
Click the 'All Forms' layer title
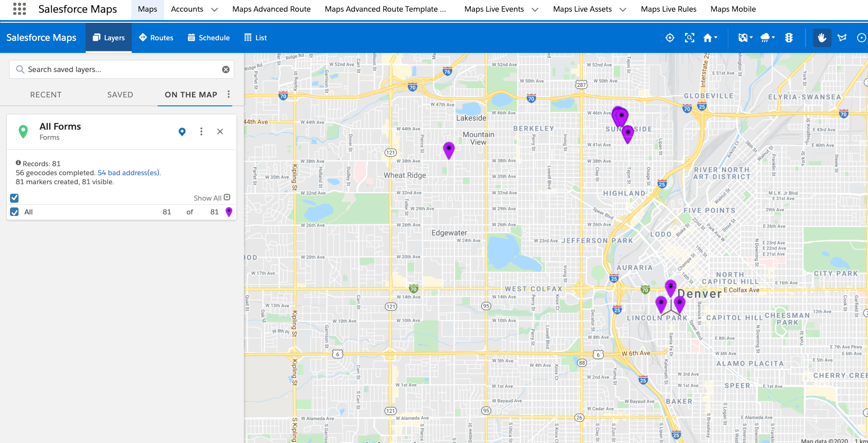tap(60, 126)
